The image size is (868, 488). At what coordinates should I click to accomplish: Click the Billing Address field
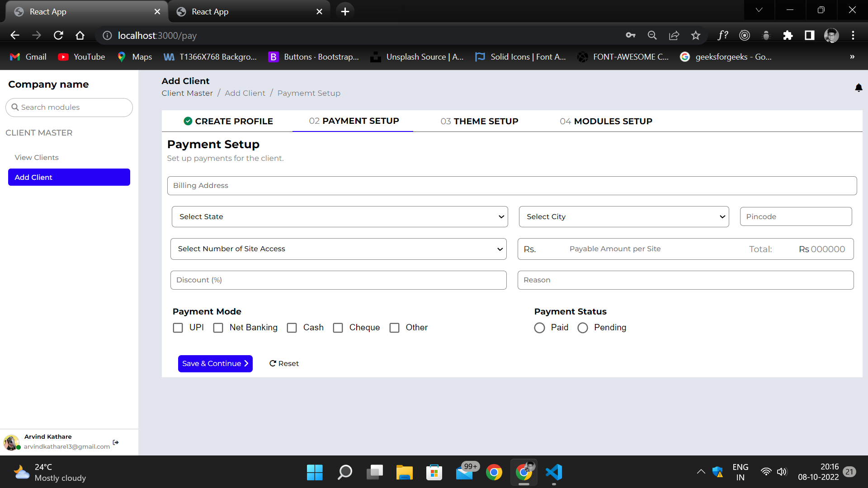(x=512, y=186)
